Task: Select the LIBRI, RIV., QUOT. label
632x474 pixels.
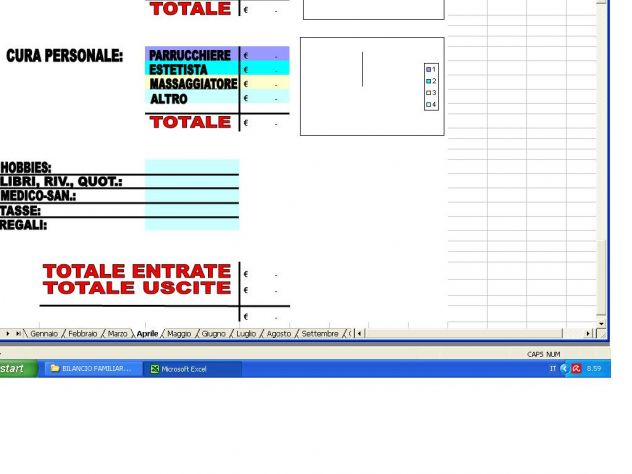Action: (x=61, y=182)
